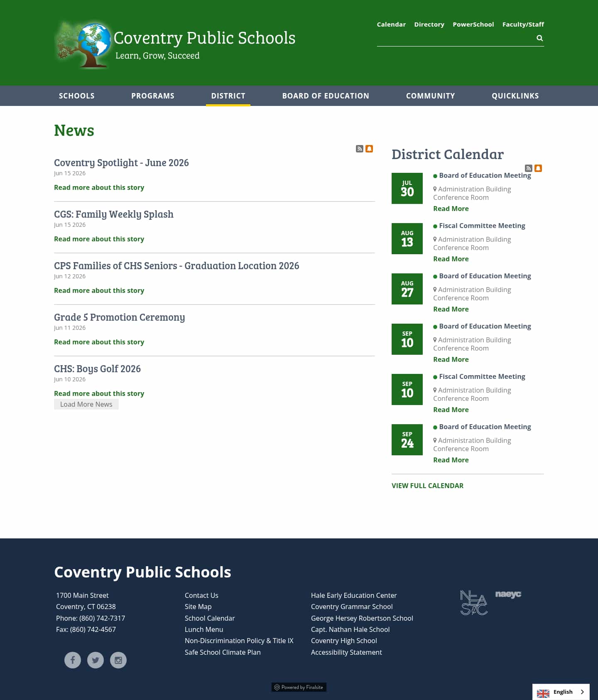
Task: Read more about the Grade 5 Promotion story
Action: 99,342
